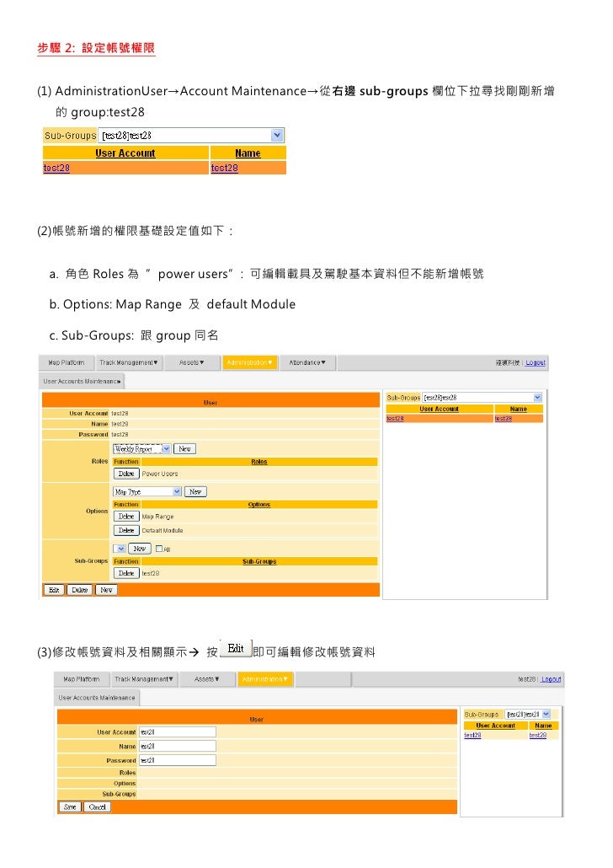Click the Edit button image in step (3) text
Screen dimensions: 613x868
[237, 649]
